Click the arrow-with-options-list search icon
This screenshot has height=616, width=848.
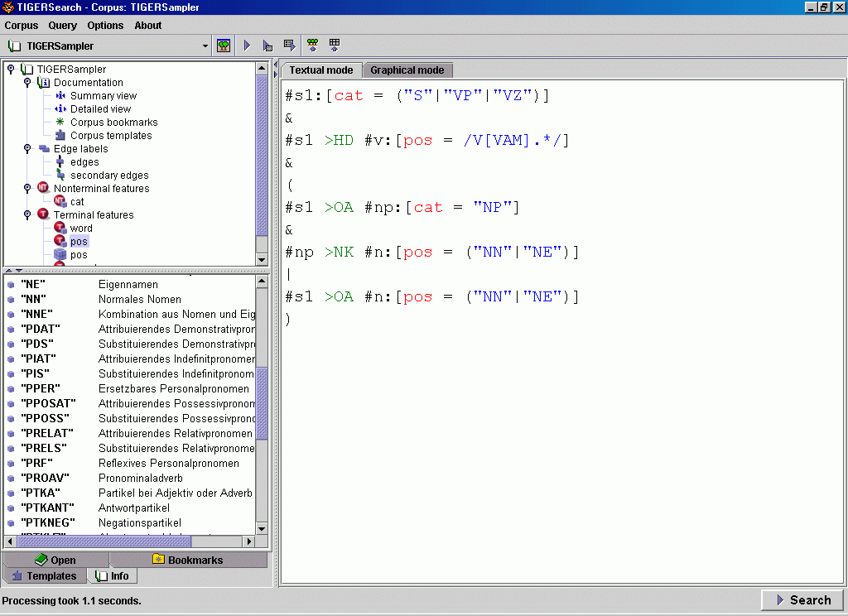(x=267, y=46)
